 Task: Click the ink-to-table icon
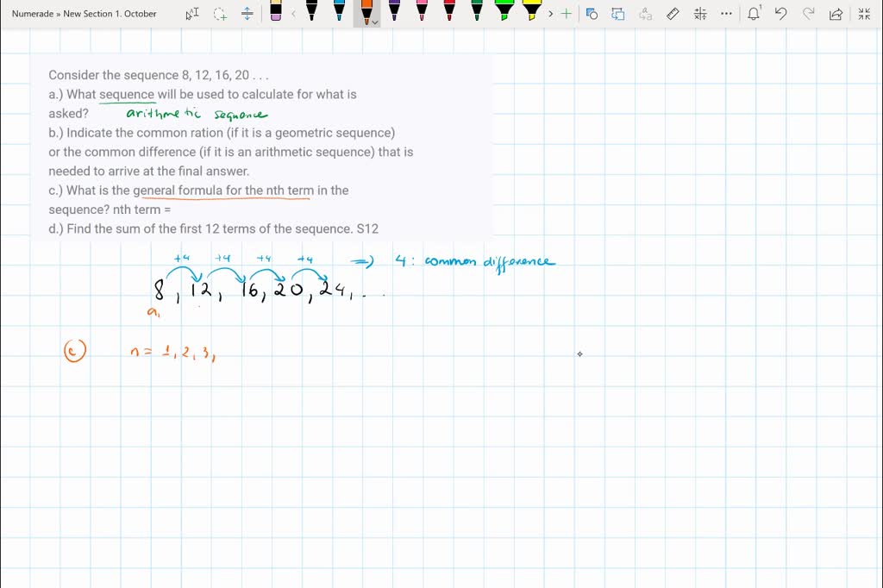[618, 13]
